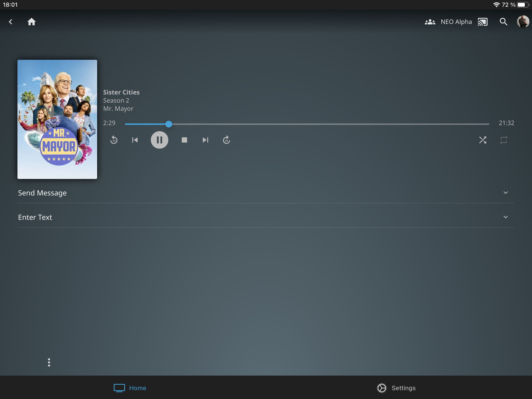The height and width of the screenshot is (399, 532).
Task: Go to home via house icon
Action: click(x=32, y=22)
